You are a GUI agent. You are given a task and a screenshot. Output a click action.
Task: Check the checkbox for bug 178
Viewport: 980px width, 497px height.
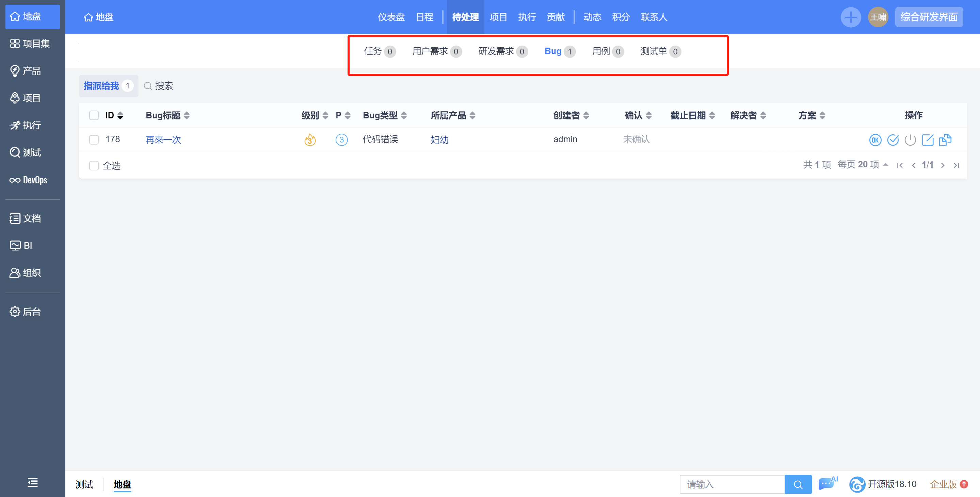coord(94,139)
